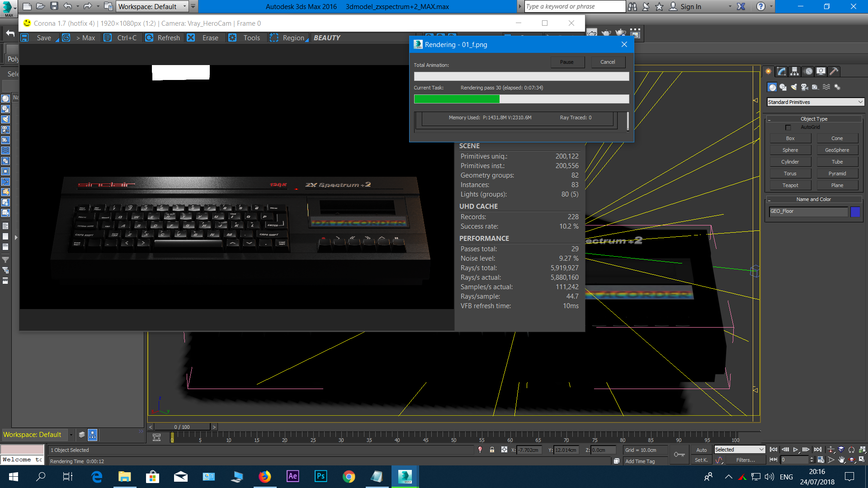Collapse the Object Type rollout
The width and height of the screenshot is (868, 488).
(x=814, y=119)
